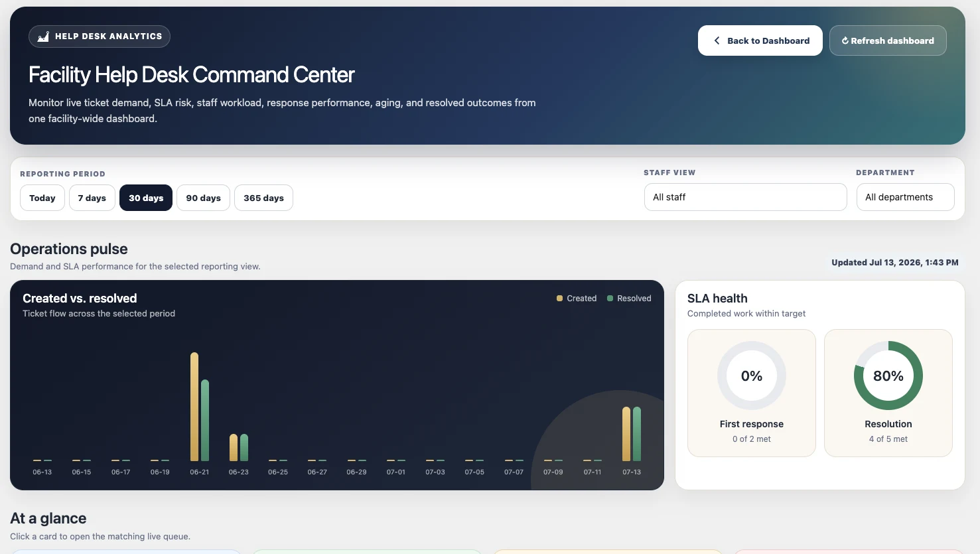Click the At a glance heading
The width and height of the screenshot is (980, 554).
coord(48,518)
